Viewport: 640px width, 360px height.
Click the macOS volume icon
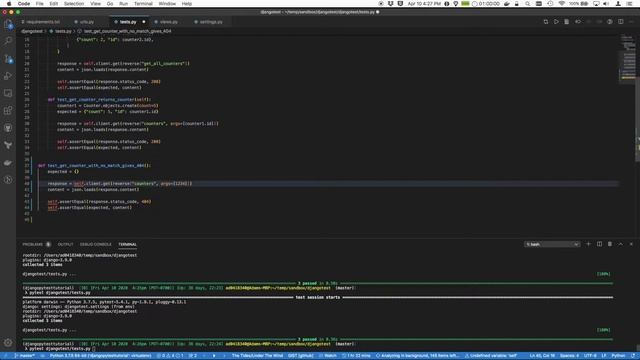[607, 4]
